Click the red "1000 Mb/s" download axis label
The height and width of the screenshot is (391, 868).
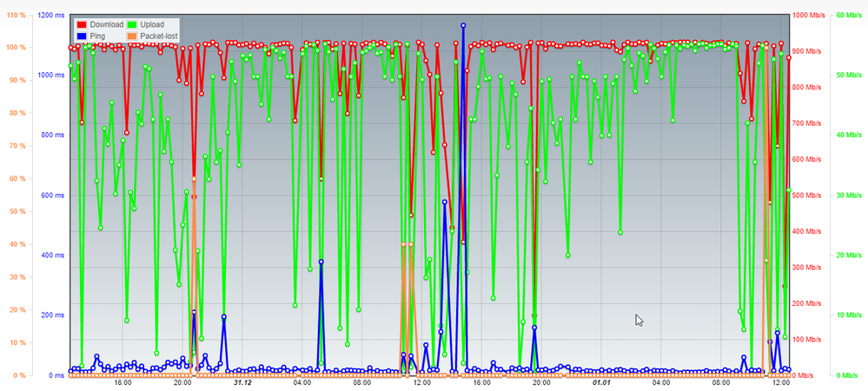click(809, 15)
